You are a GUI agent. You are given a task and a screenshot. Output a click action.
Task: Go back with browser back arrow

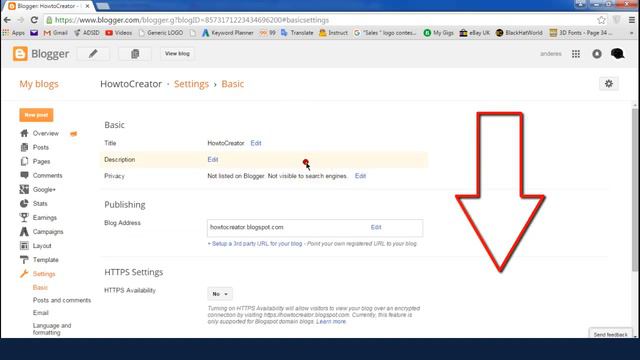(7, 20)
